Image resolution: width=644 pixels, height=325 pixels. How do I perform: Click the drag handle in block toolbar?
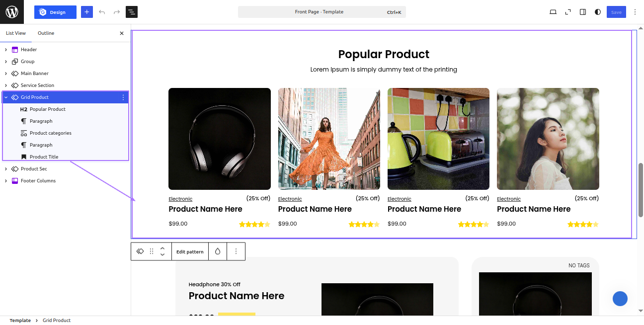click(152, 251)
